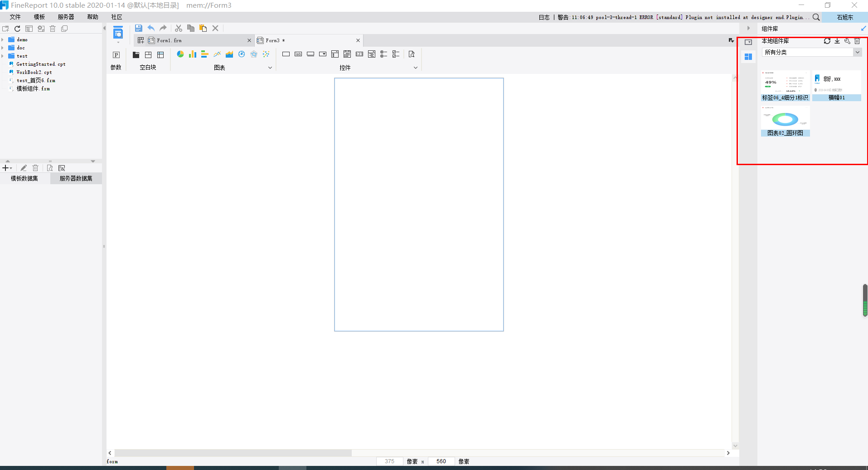Select the horizontal bar chart icon
The width and height of the screenshot is (868, 470).
(x=204, y=54)
